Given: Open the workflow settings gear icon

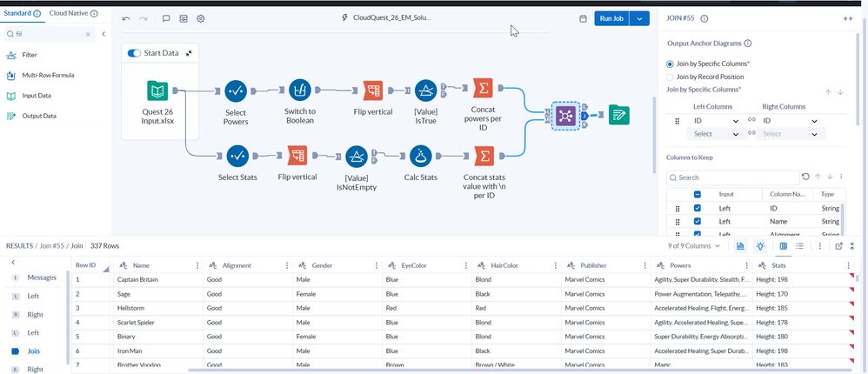Looking at the screenshot, I should (x=201, y=18).
